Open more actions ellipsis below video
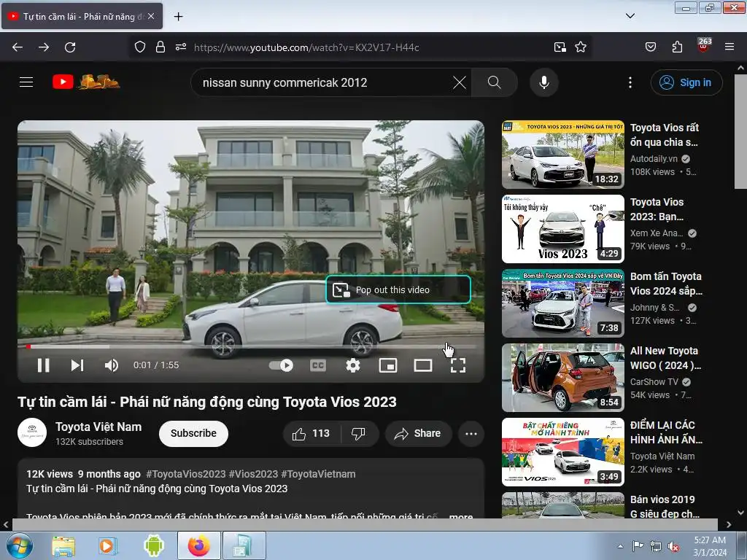Screen dimensions: 747x560 (471, 433)
